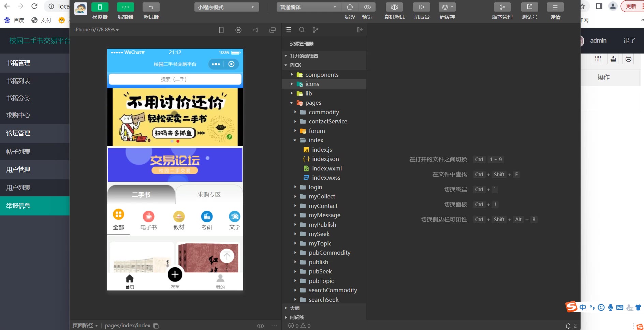
Task: Click the 编译 compile refresh icon
Action: click(350, 7)
